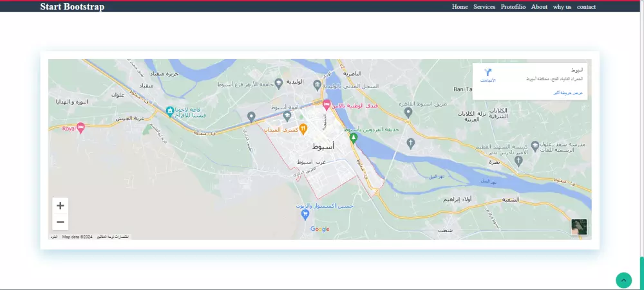This screenshot has height=290, width=644.
Task: Click the حسين اكسسوار والزيوت store label
Action: (325, 206)
